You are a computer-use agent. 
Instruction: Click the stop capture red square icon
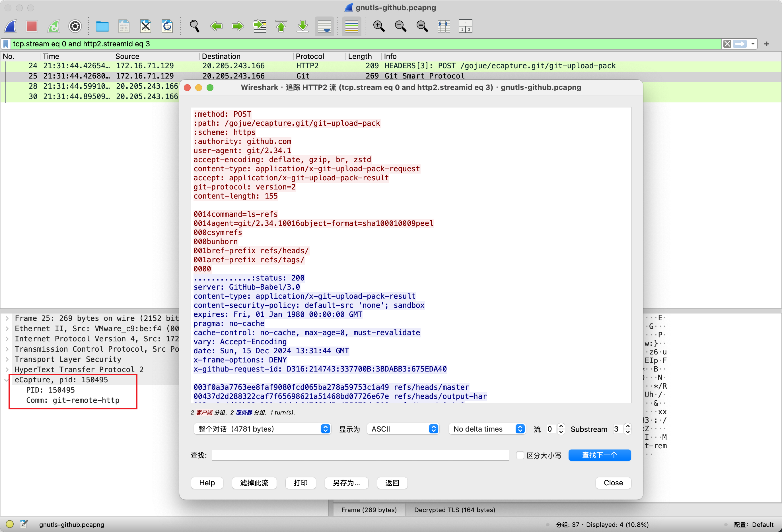32,26
